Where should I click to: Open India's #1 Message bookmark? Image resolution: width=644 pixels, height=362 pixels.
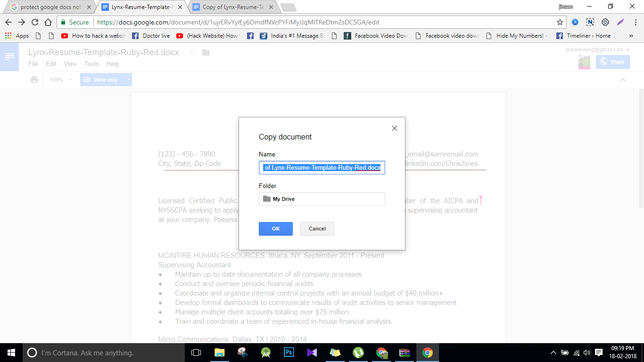[x=292, y=36]
